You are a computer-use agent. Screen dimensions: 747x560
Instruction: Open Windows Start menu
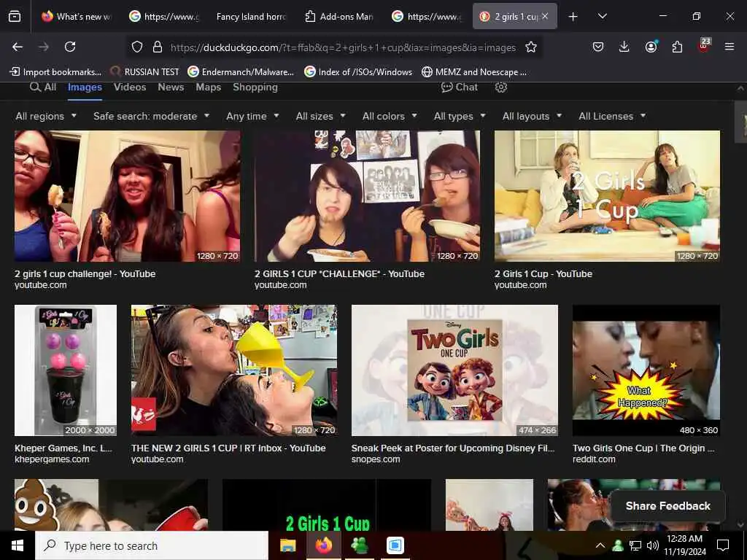18,545
